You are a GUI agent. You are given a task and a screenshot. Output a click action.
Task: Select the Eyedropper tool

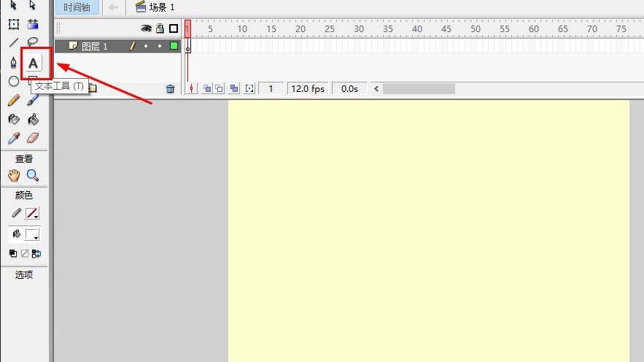14,138
